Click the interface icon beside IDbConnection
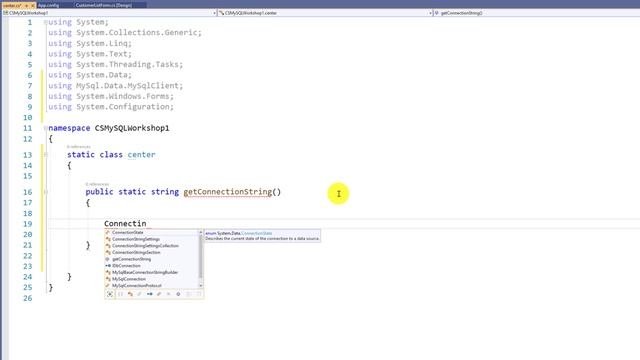 click(108, 266)
